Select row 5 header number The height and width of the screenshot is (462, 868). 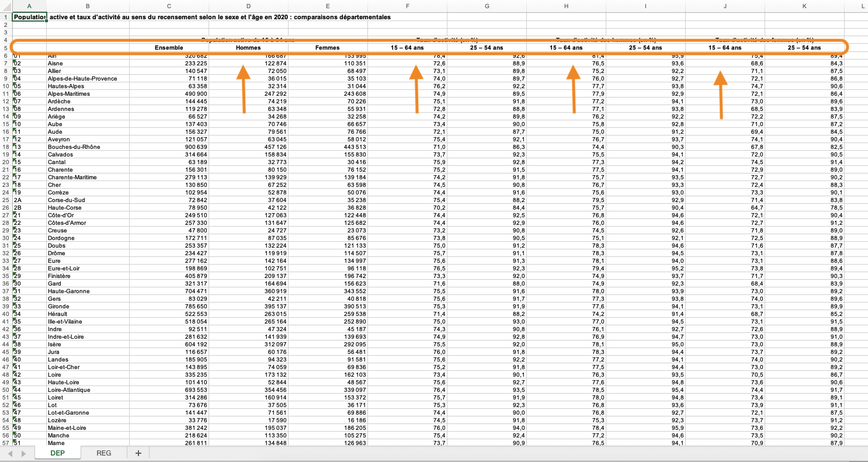[x=5, y=48]
